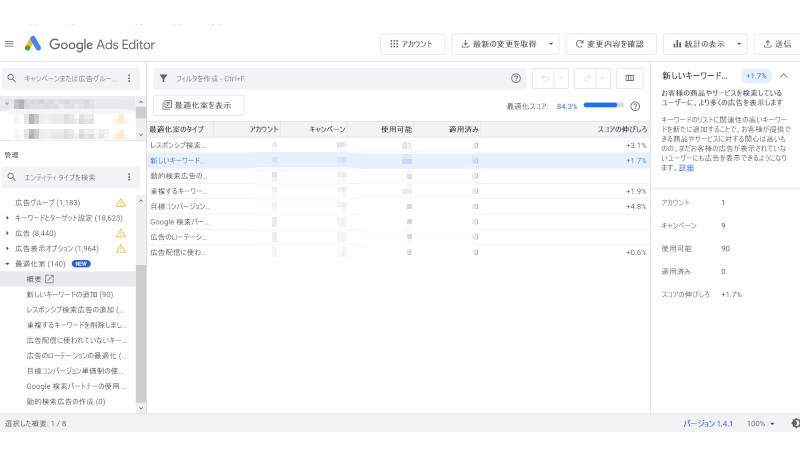The image size is (800, 450).
Task: Expand キーワードとターゲット設定 tree node
Action: [x=7, y=218]
